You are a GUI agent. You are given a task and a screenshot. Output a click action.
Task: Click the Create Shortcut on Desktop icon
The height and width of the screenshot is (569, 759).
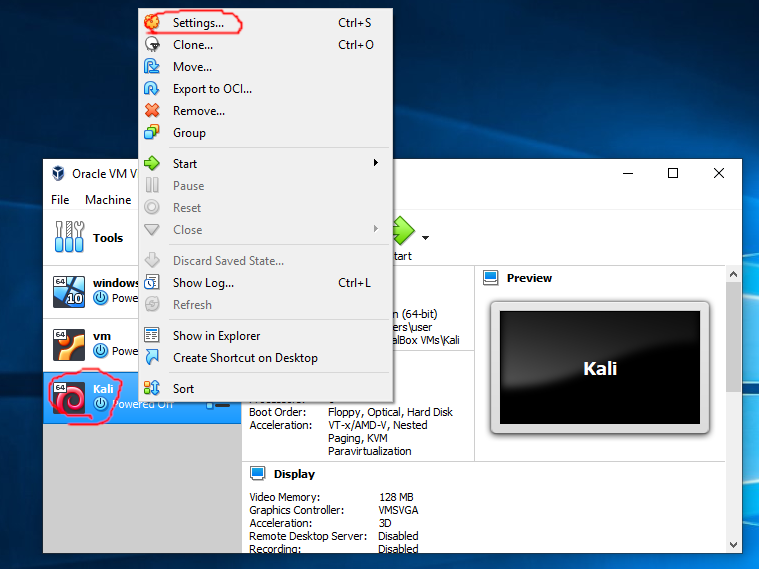tap(152, 357)
